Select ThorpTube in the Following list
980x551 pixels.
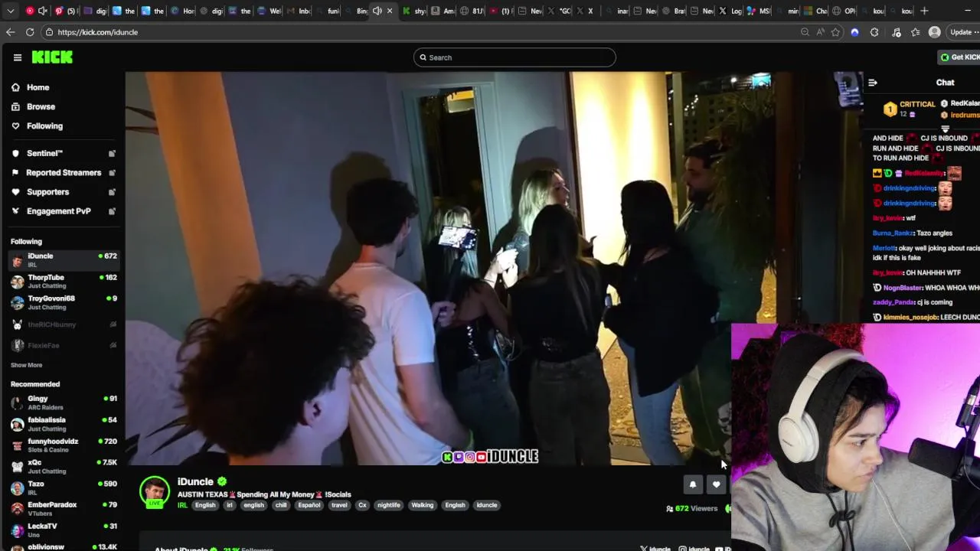(64, 281)
